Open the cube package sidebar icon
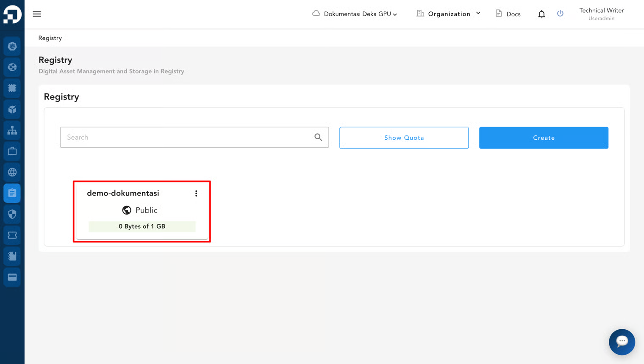The image size is (644, 364). tap(12, 109)
